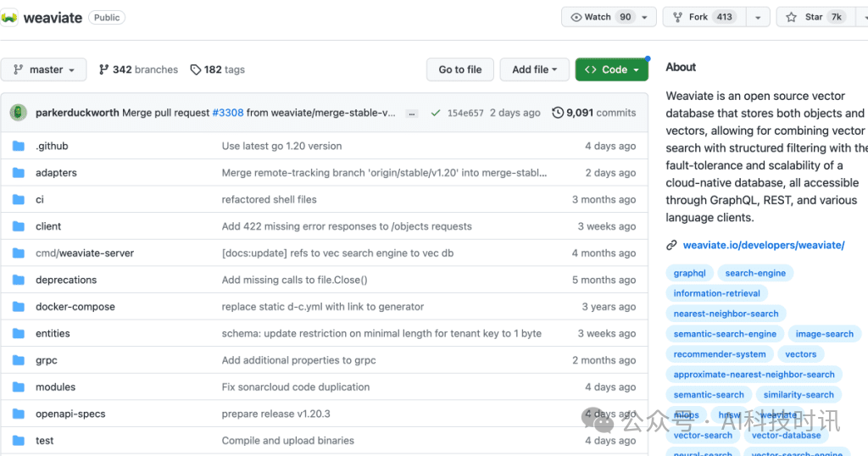This screenshot has width=868, height=456.
Task: Expand the Add file dropdown
Action: pos(534,70)
